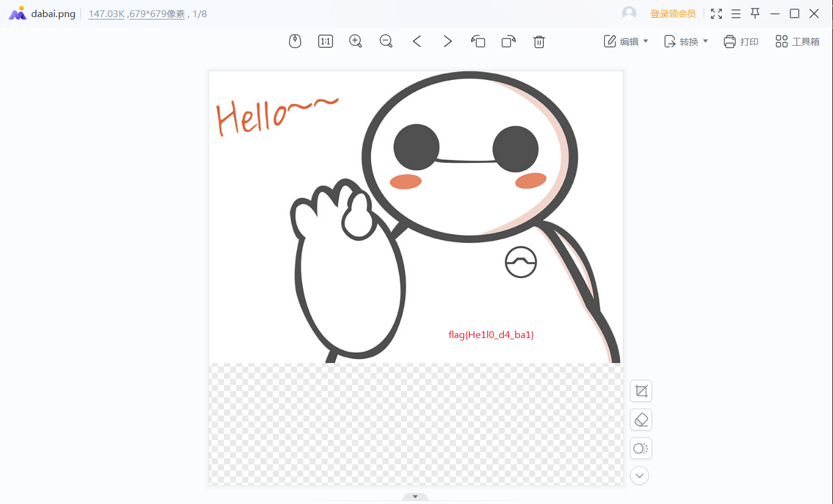Open the 转换 convert dropdown
This screenshot has width=833, height=504.
coord(686,41)
